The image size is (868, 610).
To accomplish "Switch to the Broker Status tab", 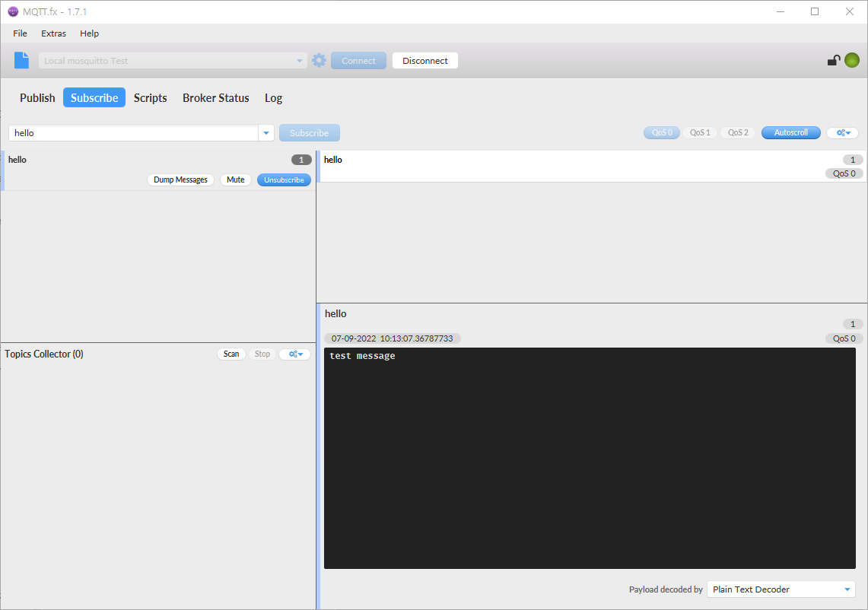I will coord(216,98).
